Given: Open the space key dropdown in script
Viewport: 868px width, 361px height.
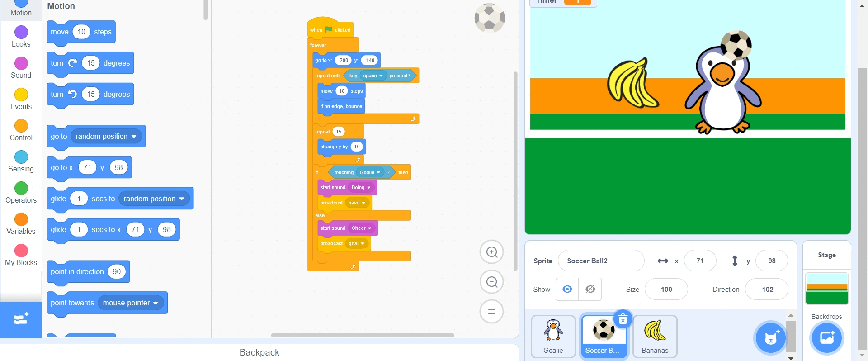Looking at the screenshot, I should pos(373,76).
